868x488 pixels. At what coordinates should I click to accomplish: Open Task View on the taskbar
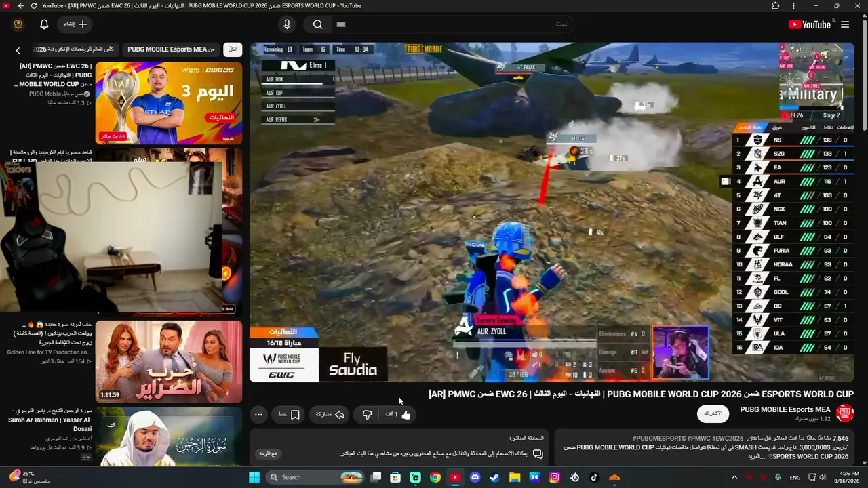(376, 477)
